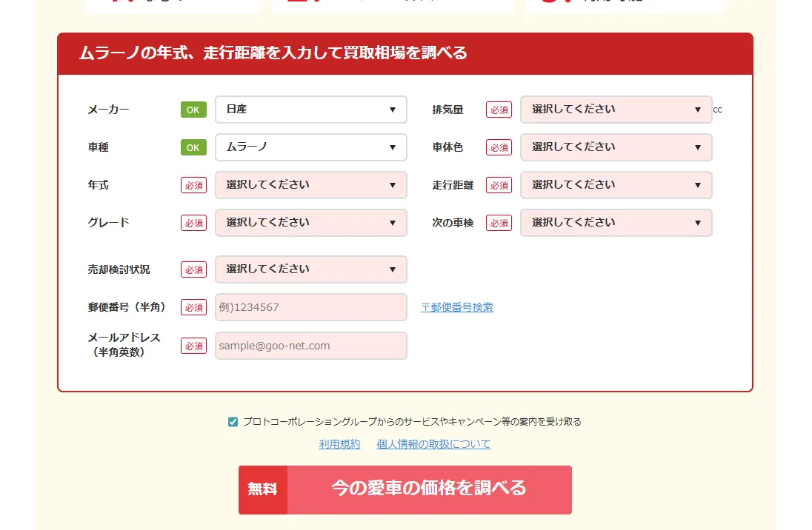Expand the グレード select box

[310, 223]
